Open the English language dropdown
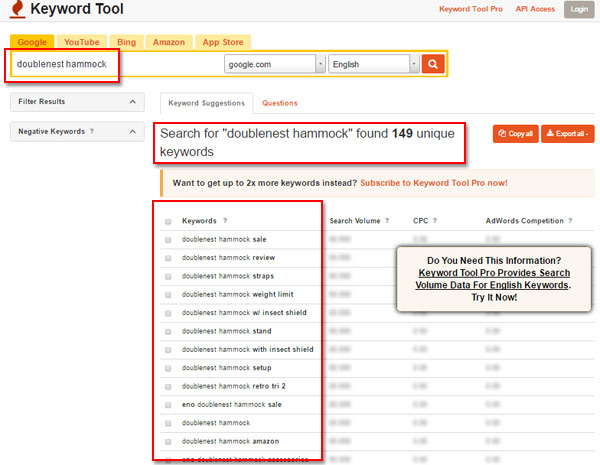 373,64
